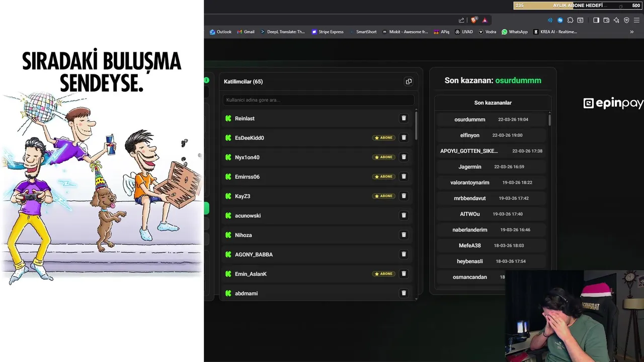Open the LIVAD bookmark
The image size is (644, 362).
point(464,32)
